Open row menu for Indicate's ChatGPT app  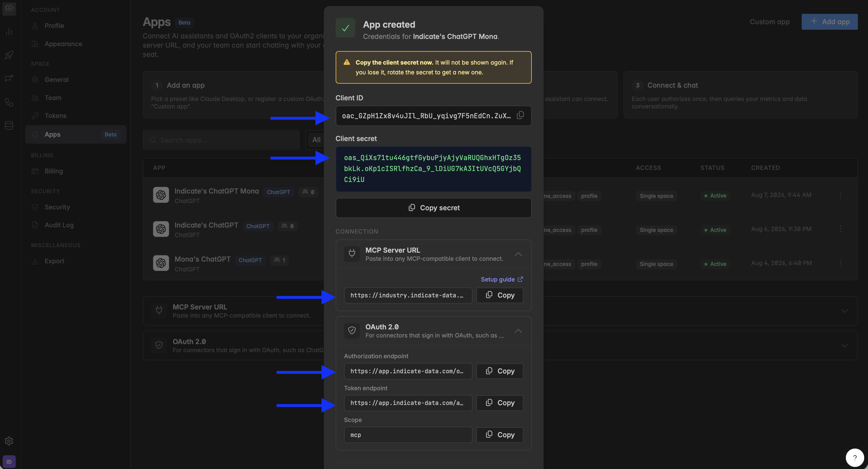tap(840, 229)
